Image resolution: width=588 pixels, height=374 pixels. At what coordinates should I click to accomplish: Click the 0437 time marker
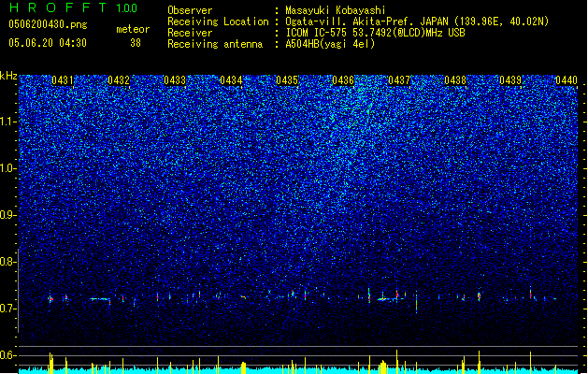pos(399,80)
